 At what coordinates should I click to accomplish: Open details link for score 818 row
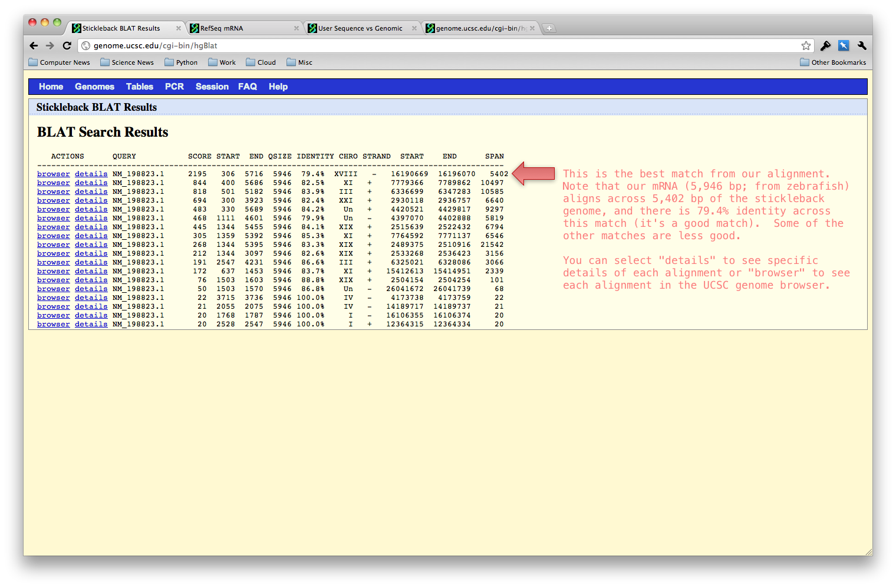pos(91,191)
